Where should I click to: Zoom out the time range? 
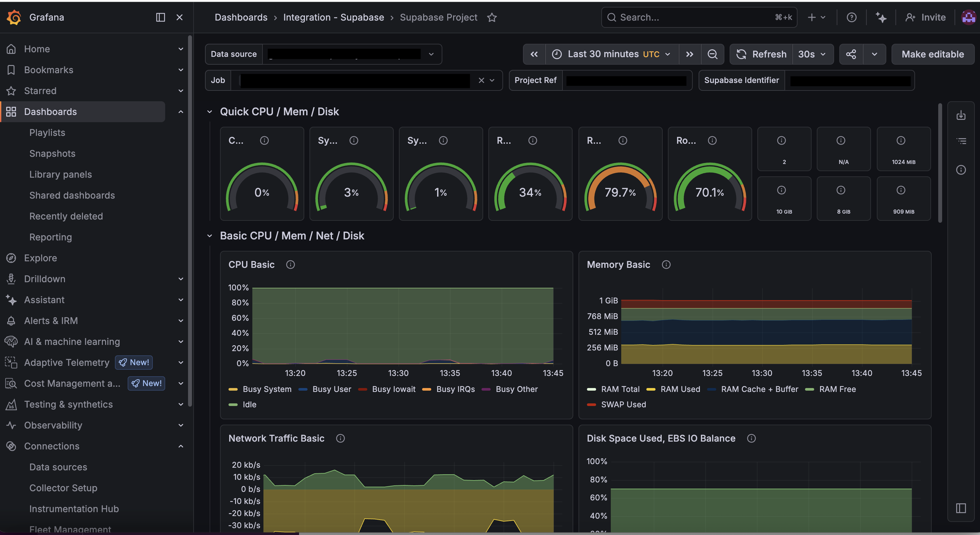tap(712, 55)
